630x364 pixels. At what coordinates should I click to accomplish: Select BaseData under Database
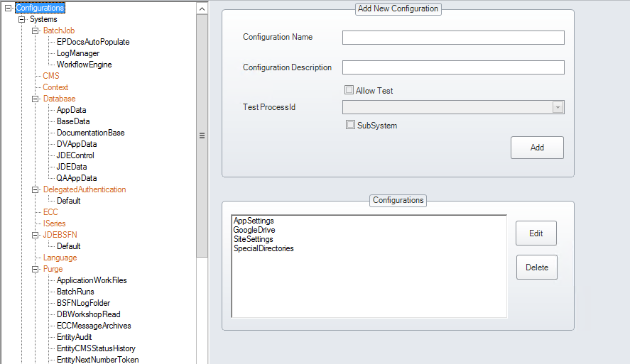[x=73, y=121]
